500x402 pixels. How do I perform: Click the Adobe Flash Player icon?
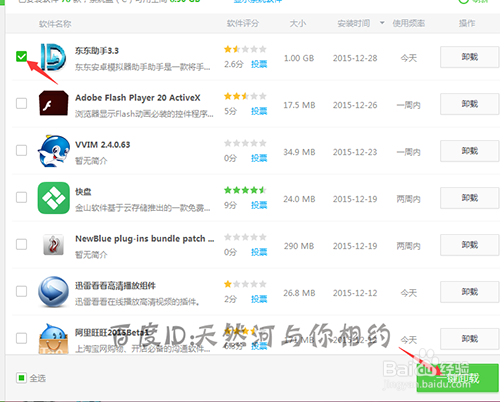(53, 103)
